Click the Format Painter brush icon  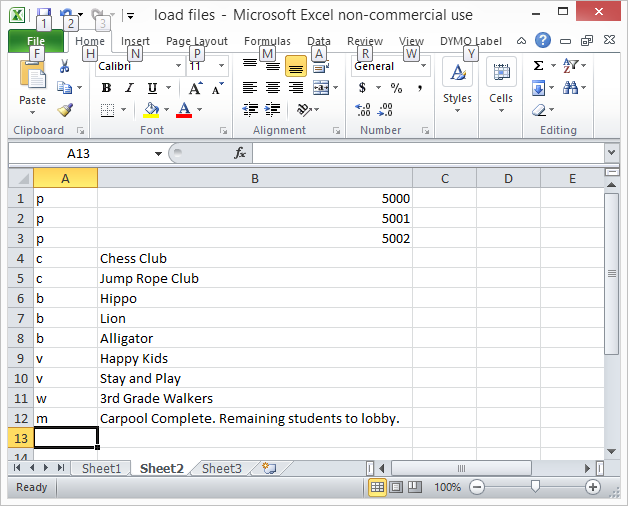65,110
